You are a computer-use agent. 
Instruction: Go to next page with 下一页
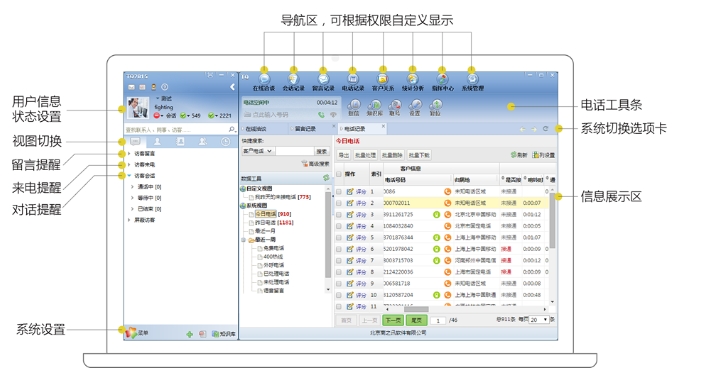tap(393, 320)
